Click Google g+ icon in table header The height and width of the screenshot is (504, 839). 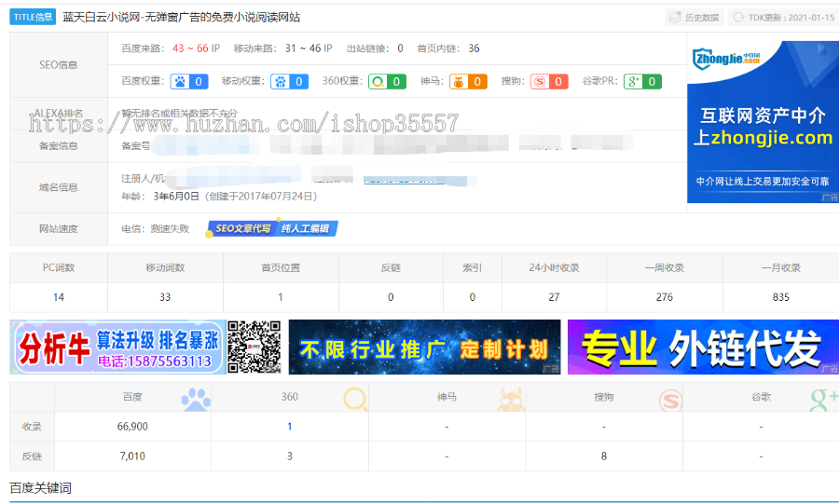tap(823, 400)
